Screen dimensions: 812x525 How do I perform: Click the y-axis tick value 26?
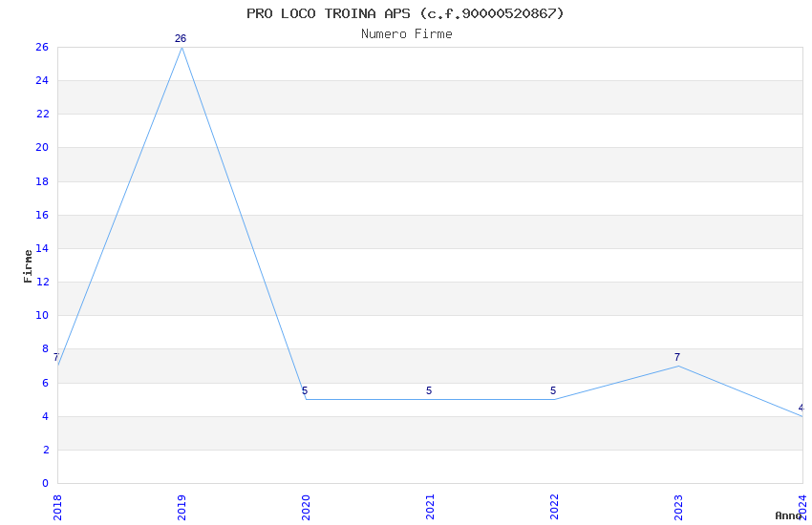coord(42,47)
